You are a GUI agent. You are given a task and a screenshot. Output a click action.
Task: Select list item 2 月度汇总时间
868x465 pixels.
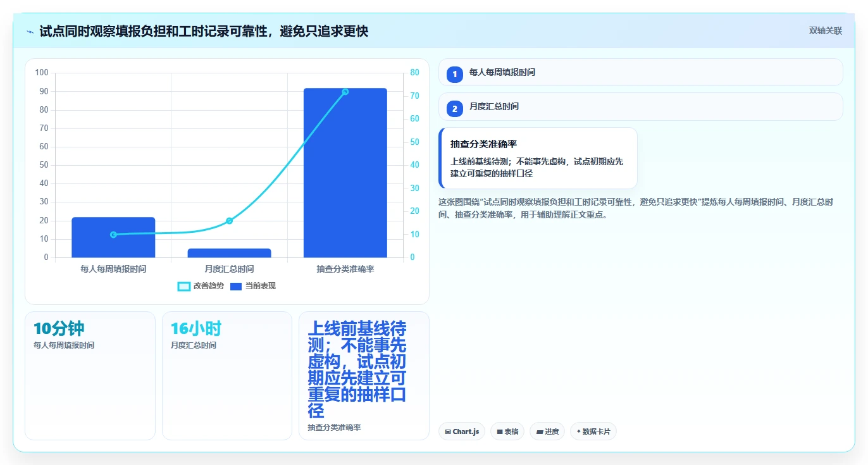pos(640,106)
